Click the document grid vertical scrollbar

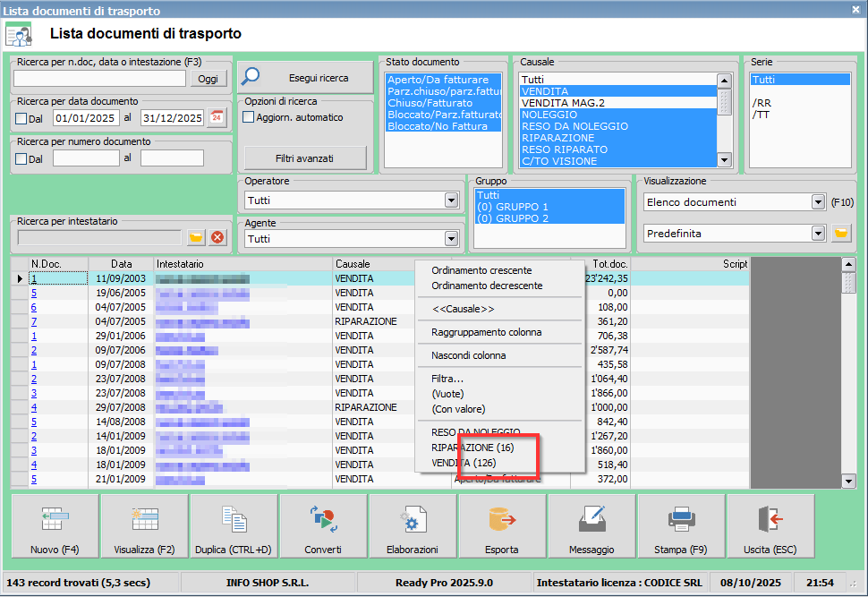[x=848, y=376]
